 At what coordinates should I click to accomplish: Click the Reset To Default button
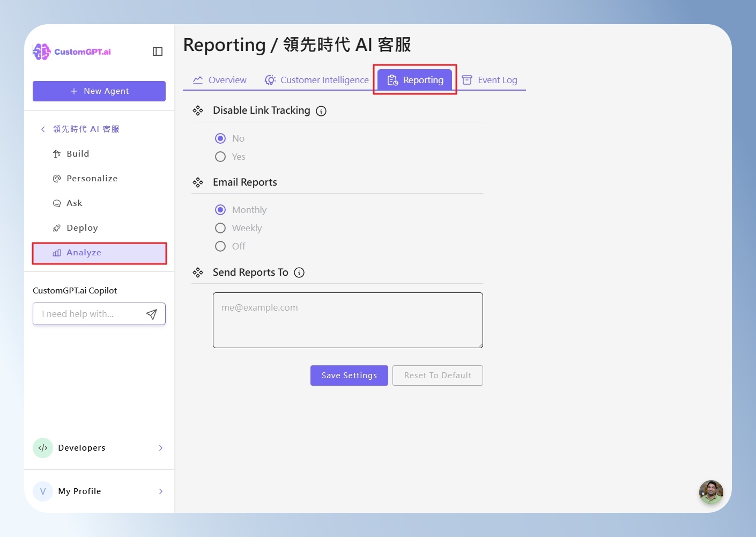438,376
